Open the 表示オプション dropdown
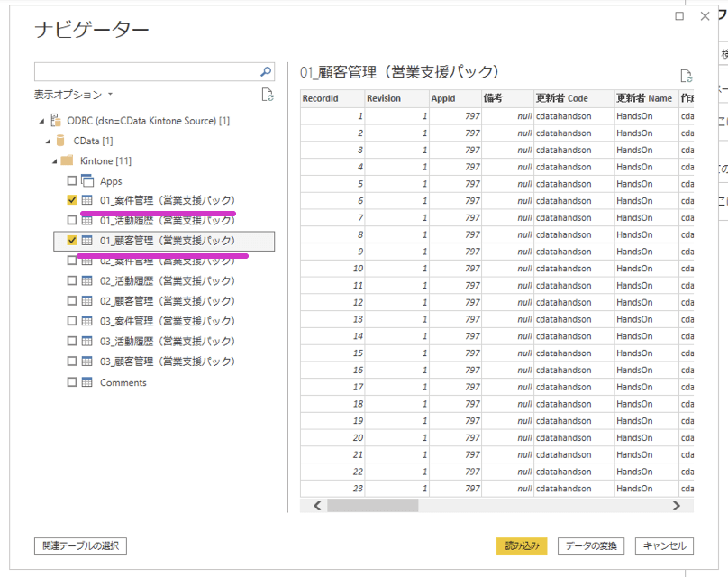Image resolution: width=728 pixels, height=577 pixels. coord(74,94)
